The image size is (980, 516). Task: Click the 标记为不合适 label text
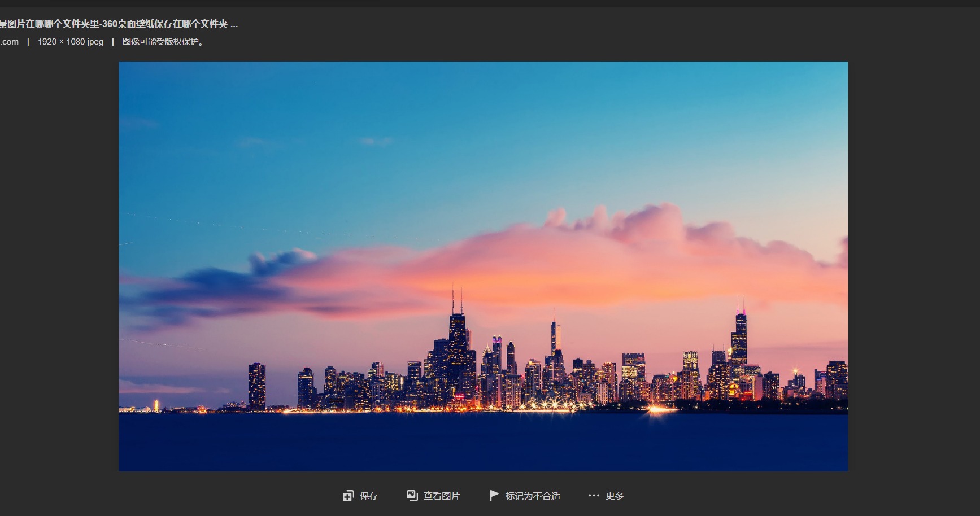(533, 496)
